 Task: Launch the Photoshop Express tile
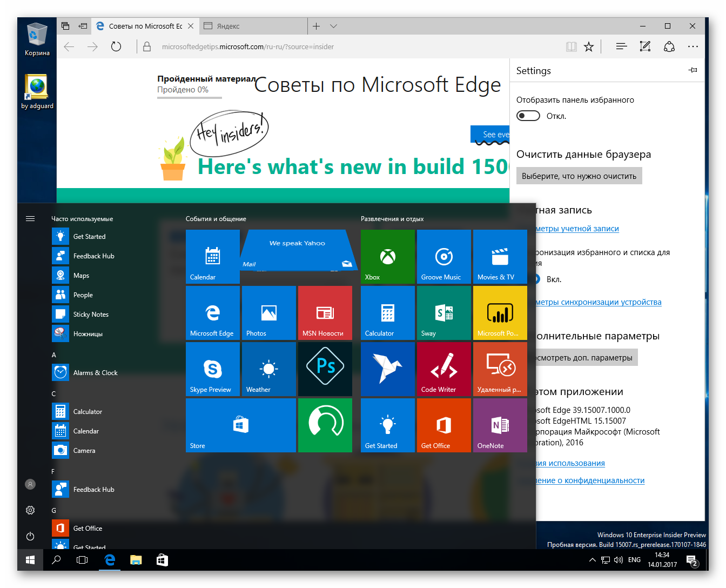point(325,369)
